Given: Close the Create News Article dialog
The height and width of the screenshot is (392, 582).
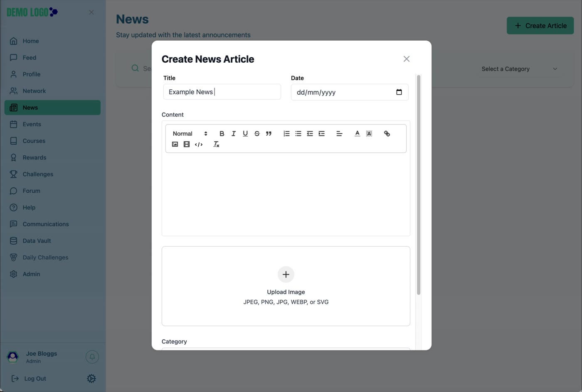Looking at the screenshot, I should [x=407, y=59].
